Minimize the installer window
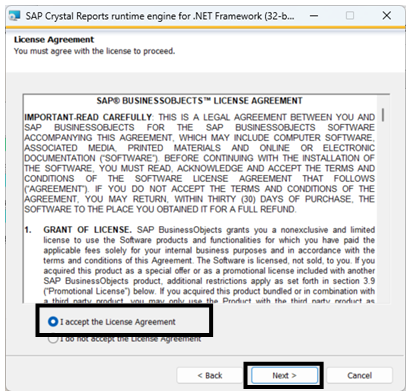 point(314,16)
